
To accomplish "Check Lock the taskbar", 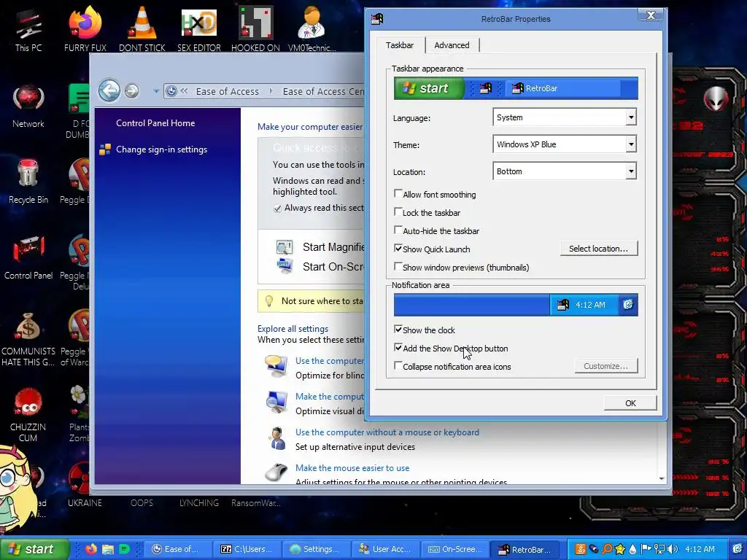I will tap(398, 212).
